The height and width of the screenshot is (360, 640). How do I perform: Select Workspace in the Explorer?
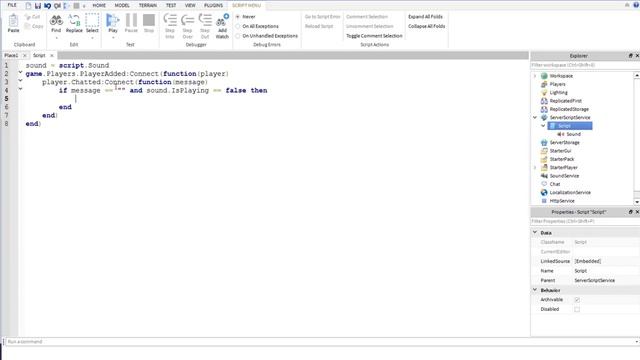(561, 76)
